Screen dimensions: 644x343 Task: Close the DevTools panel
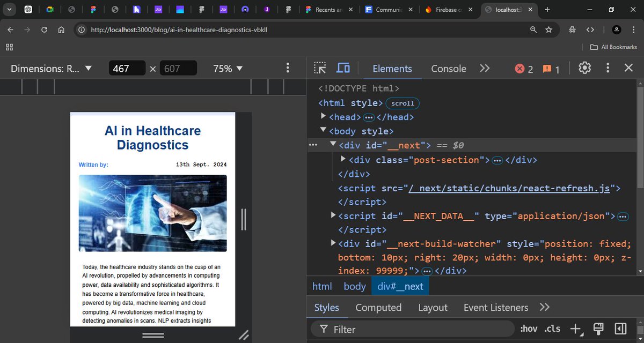click(x=628, y=68)
